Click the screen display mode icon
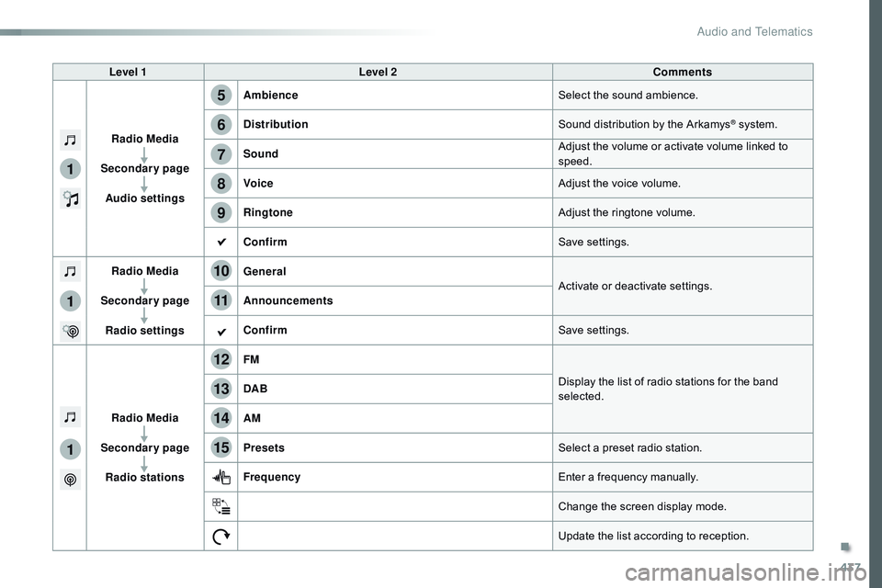This screenshot has height=588, width=882. (x=221, y=506)
